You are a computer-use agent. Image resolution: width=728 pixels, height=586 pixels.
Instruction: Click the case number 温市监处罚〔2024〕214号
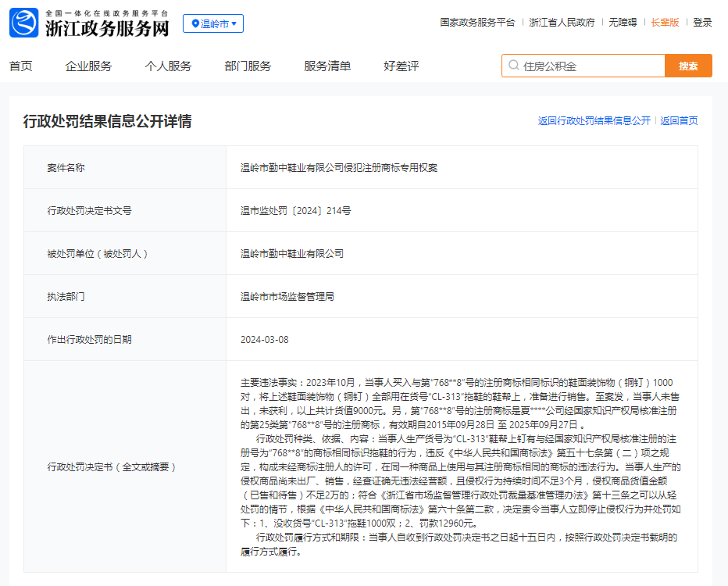coord(295,211)
